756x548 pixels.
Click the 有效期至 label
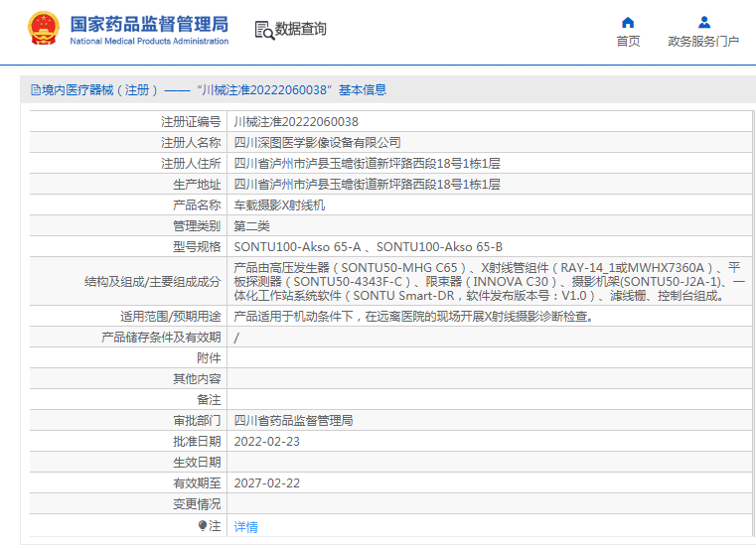click(x=197, y=482)
